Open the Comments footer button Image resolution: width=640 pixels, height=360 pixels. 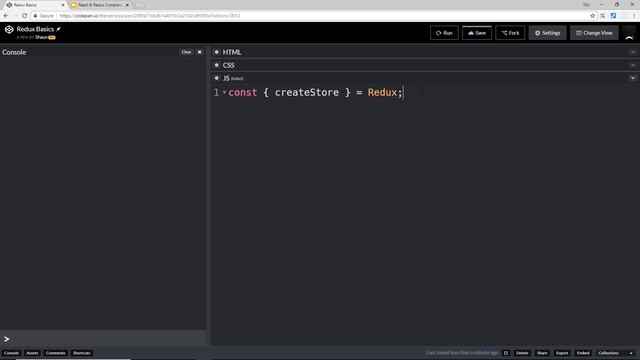coord(56,353)
